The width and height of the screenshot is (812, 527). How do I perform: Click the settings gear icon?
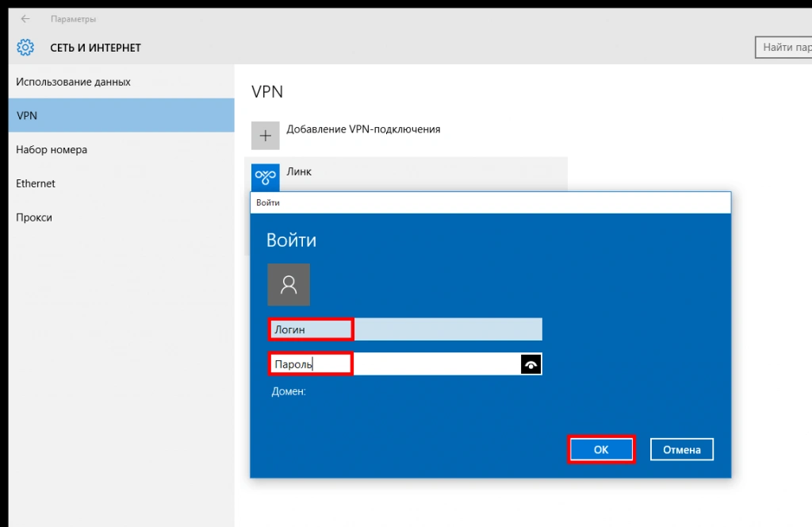pyautogui.click(x=25, y=48)
